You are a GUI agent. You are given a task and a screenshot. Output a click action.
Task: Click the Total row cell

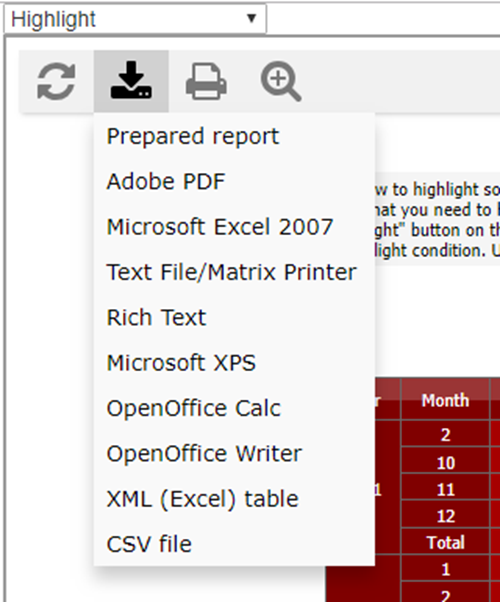click(445, 542)
